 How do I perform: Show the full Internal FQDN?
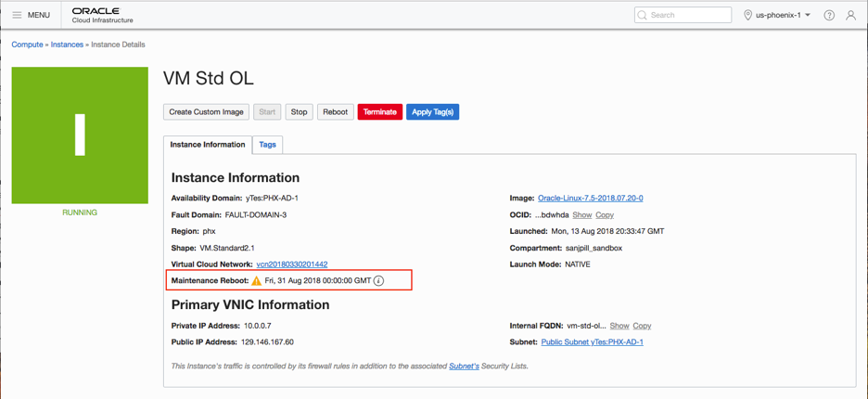pos(619,326)
